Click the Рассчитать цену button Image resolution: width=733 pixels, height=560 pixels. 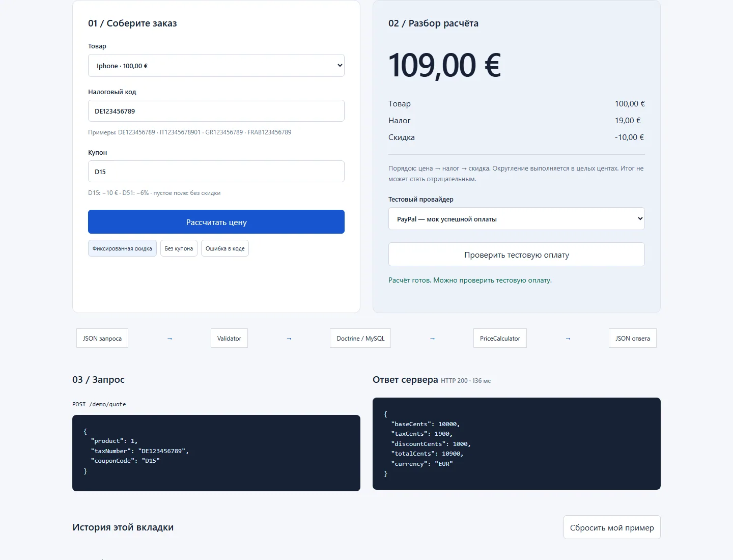tap(216, 222)
